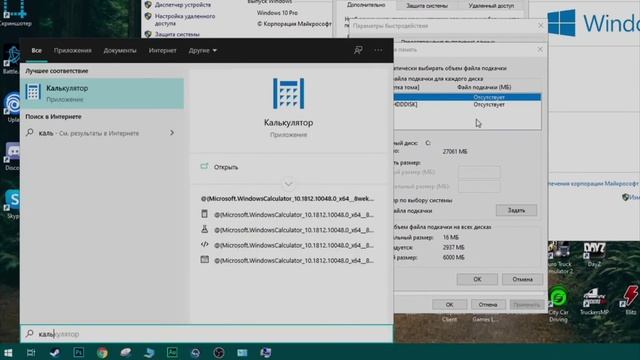Click Отмена in the virtual memory dialog

click(522, 279)
